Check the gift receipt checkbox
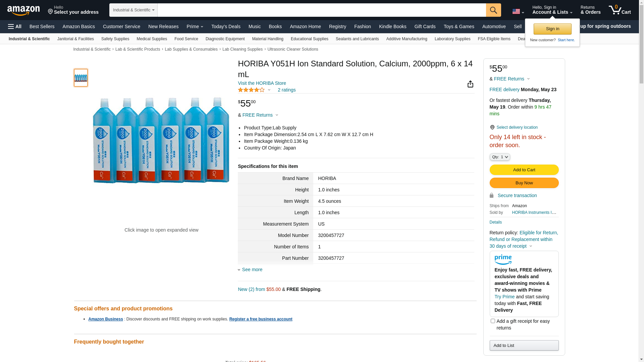This screenshot has width=644, height=362. pos(493,321)
